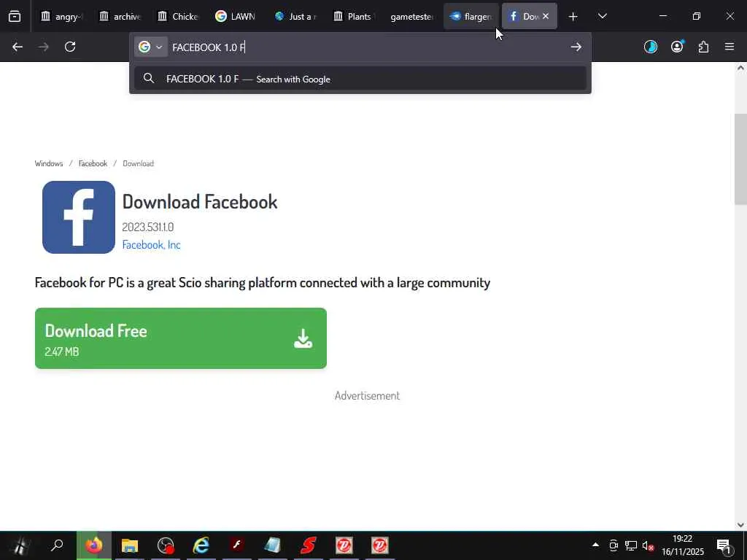
Task: Go back to previous page
Action: pyautogui.click(x=18, y=47)
